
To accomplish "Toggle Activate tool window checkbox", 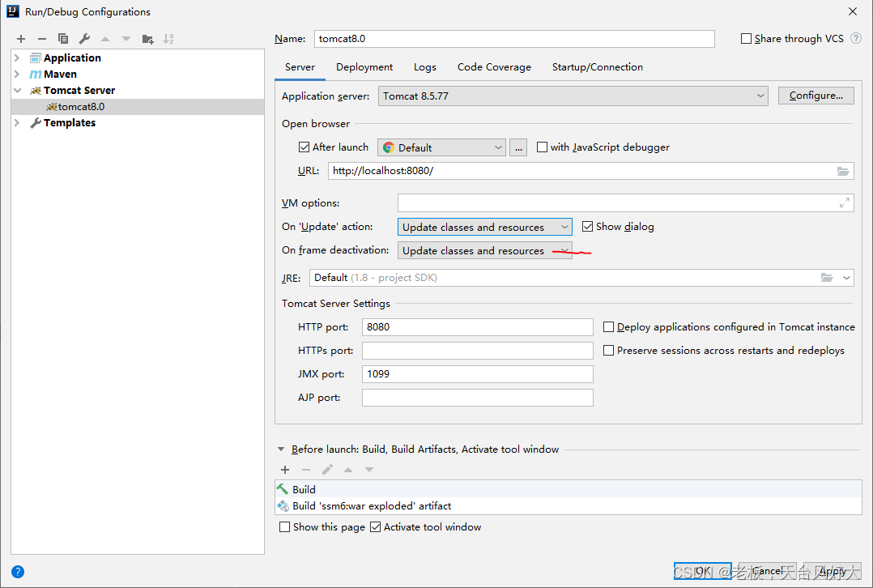I will pos(375,526).
